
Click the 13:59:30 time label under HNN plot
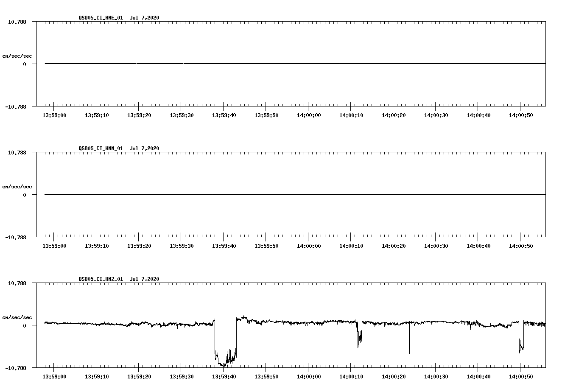182,246
